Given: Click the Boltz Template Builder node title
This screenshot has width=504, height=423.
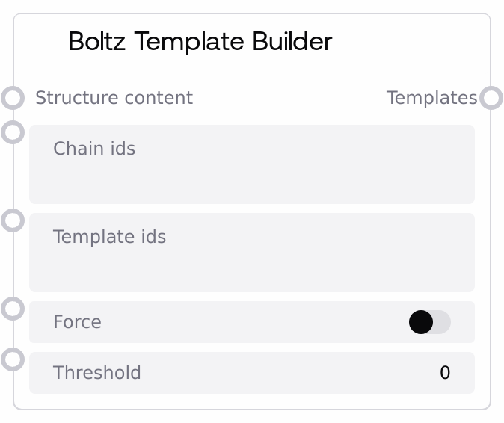Looking at the screenshot, I should 200,42.
